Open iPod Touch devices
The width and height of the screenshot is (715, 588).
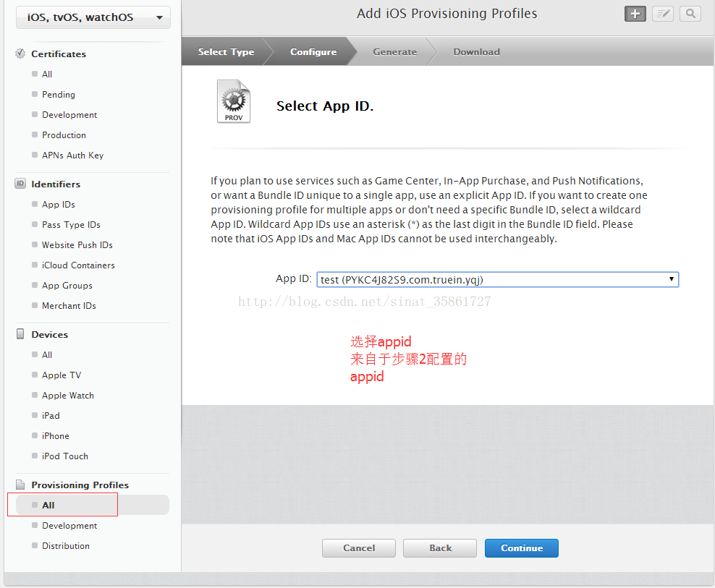[x=64, y=456]
